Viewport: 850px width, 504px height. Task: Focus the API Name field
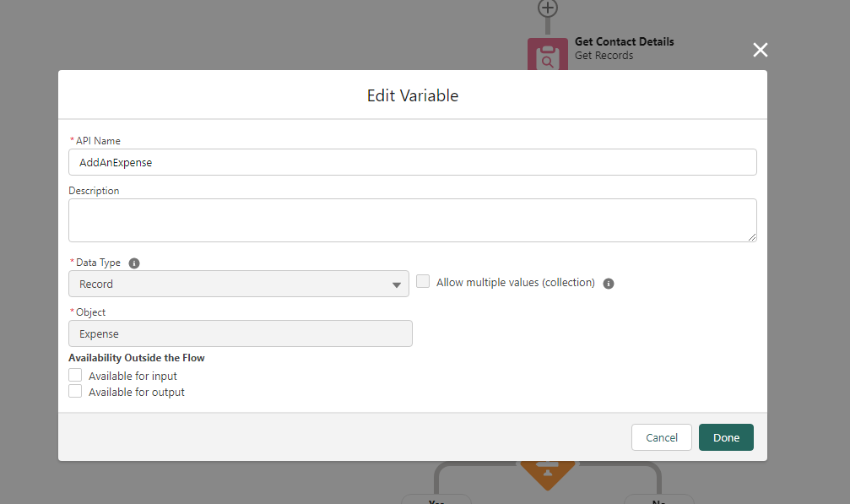(x=412, y=163)
